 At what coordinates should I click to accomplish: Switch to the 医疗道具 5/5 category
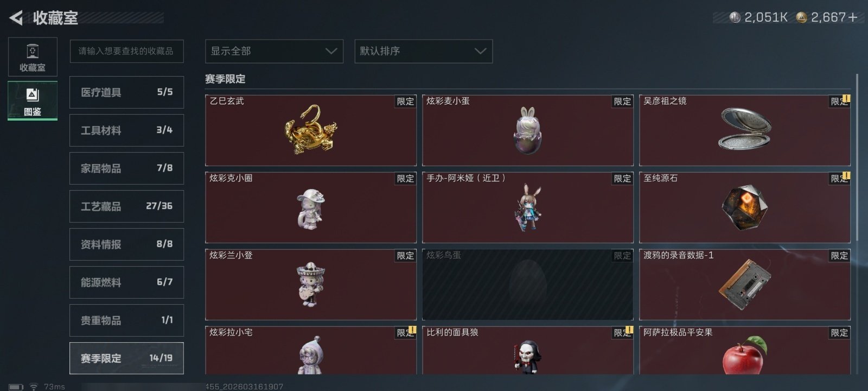(126, 92)
